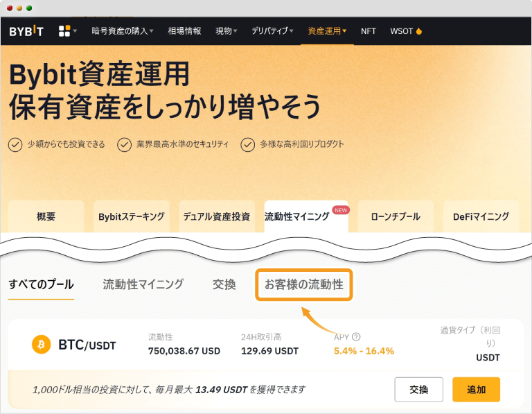Click the orange 追加 button
This screenshot has height=414, width=532.
point(477,389)
